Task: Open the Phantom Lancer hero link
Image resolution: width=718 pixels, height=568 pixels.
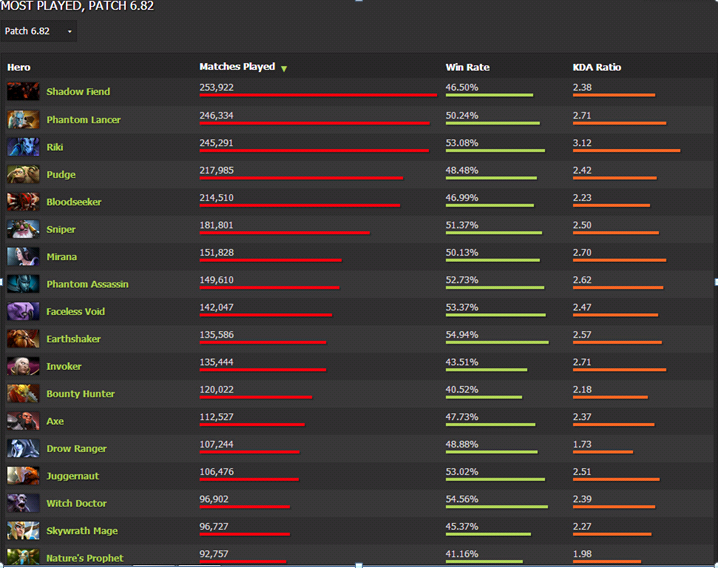Action: pos(83,120)
